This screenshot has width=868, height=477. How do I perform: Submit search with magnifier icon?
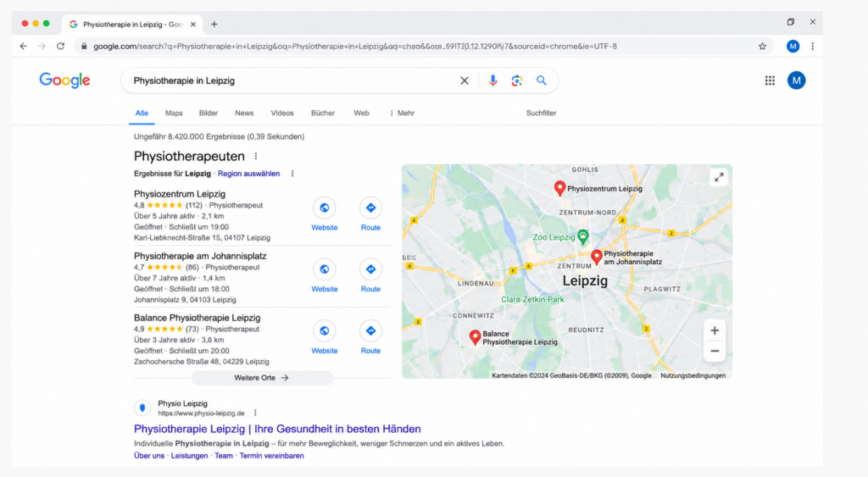pos(542,80)
